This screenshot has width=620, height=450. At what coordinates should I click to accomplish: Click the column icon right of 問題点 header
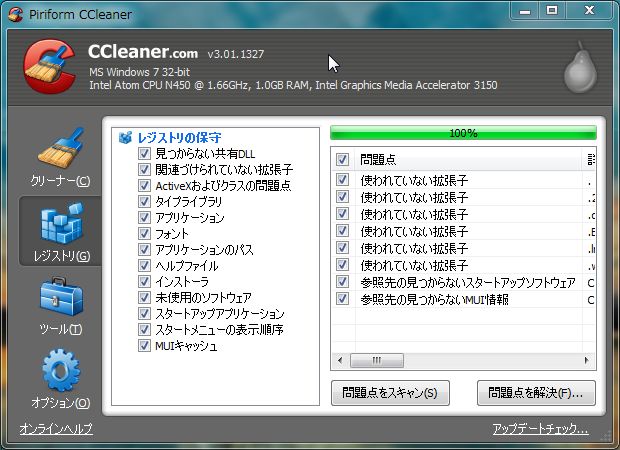[591, 159]
